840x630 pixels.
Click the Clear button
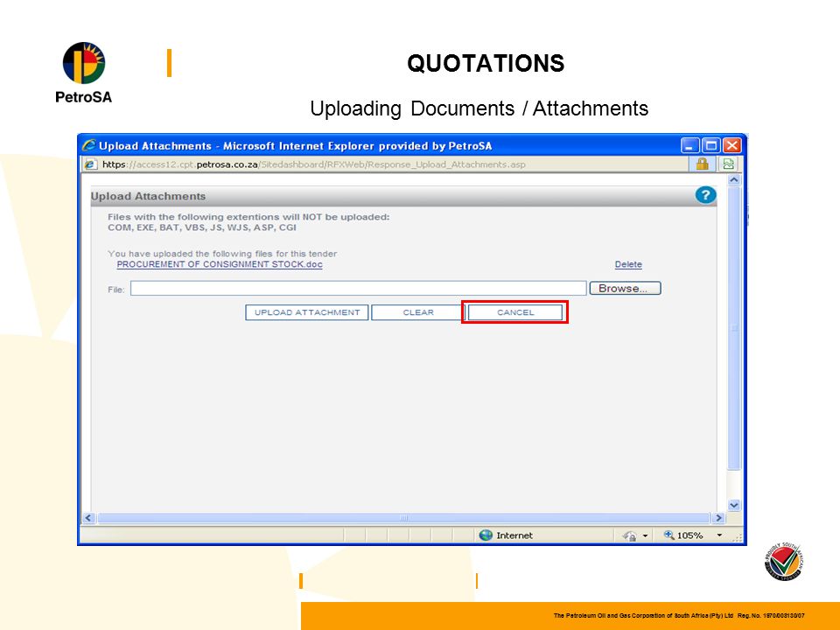418,312
